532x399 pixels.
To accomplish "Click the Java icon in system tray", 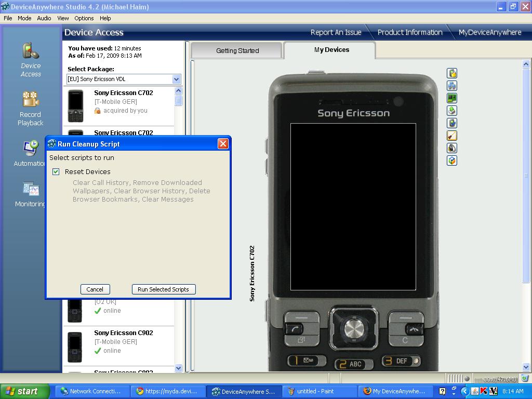I will point(475,391).
